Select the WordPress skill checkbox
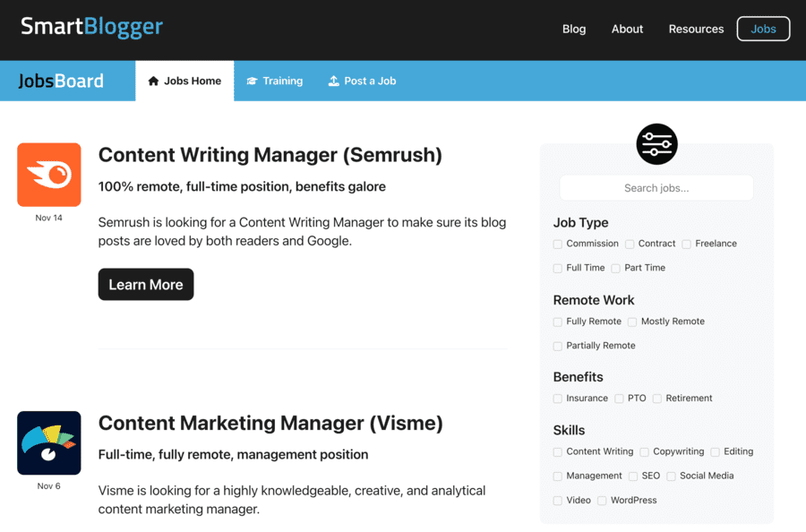The image size is (806, 532). pos(602,501)
